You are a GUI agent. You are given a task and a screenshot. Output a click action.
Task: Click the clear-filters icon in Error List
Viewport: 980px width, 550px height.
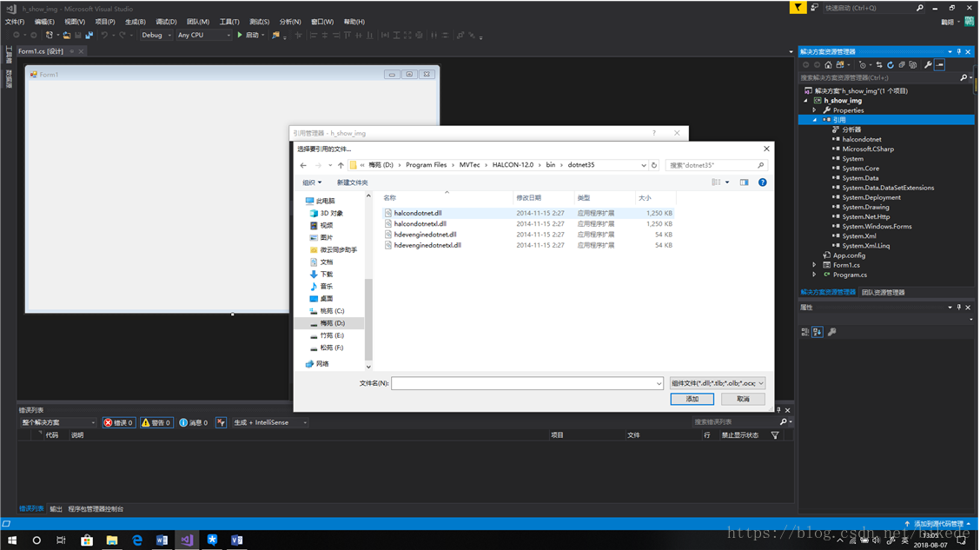pos(221,422)
